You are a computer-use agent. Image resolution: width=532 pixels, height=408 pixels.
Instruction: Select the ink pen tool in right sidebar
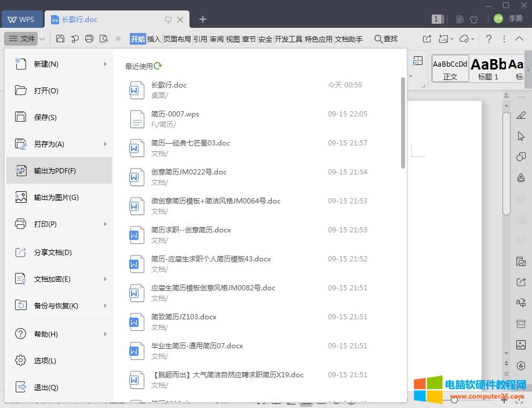[521, 115]
